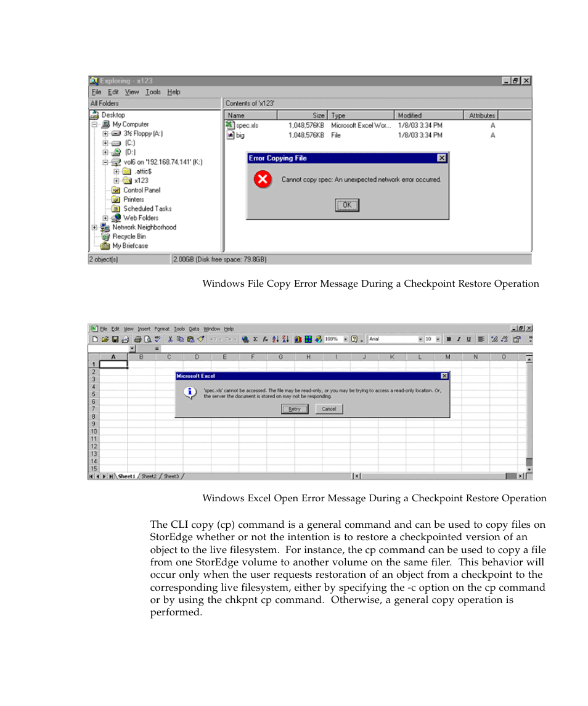Open the Tools menu in Explorer window
Viewport: 588px width, 706px height.
coord(153,92)
